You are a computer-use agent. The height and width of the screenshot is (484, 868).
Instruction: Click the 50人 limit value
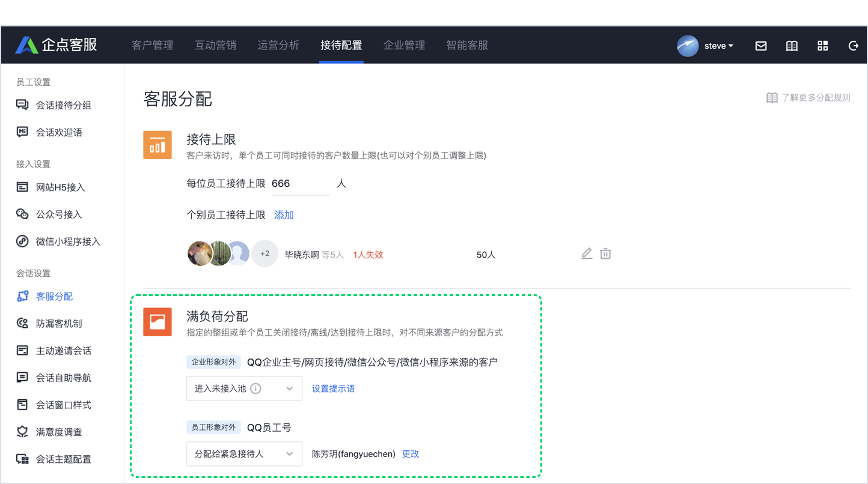pyautogui.click(x=486, y=255)
